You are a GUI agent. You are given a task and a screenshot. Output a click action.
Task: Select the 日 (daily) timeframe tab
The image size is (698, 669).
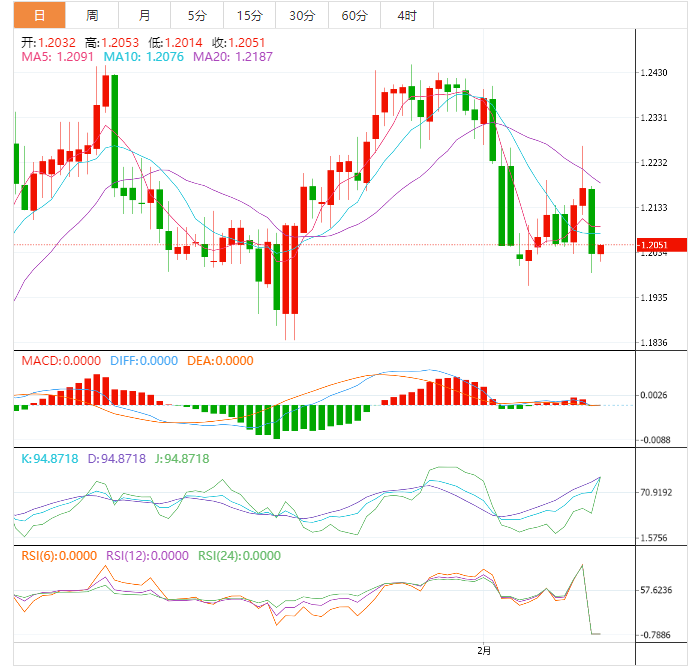point(39,15)
